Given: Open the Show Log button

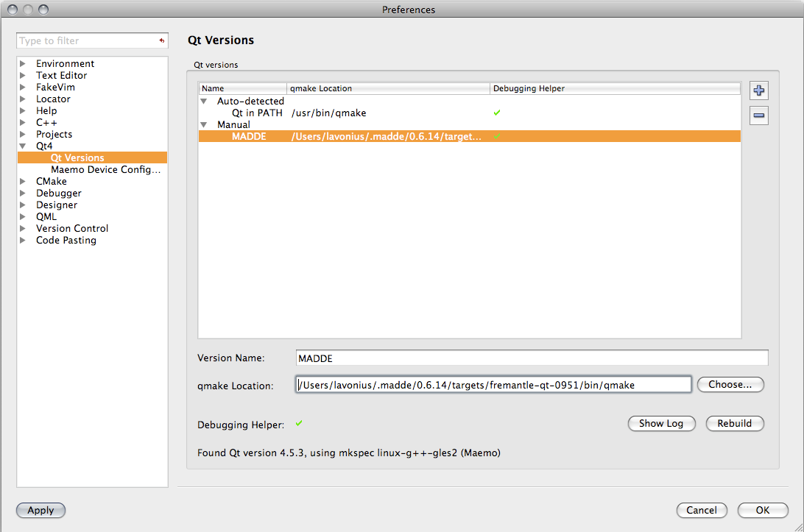Looking at the screenshot, I should [660, 424].
